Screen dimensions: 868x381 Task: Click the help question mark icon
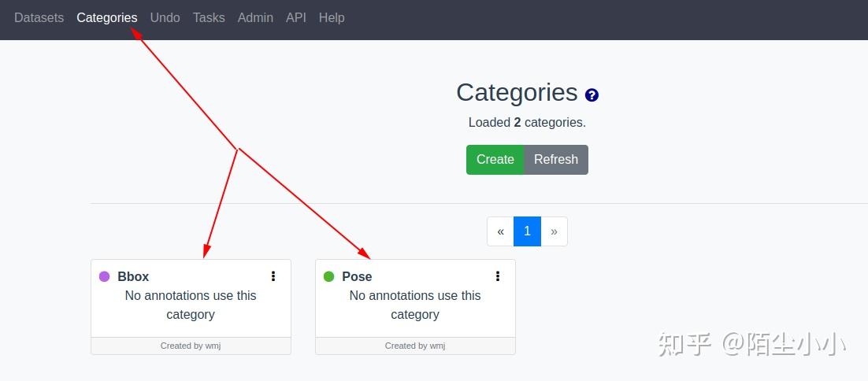click(x=592, y=95)
